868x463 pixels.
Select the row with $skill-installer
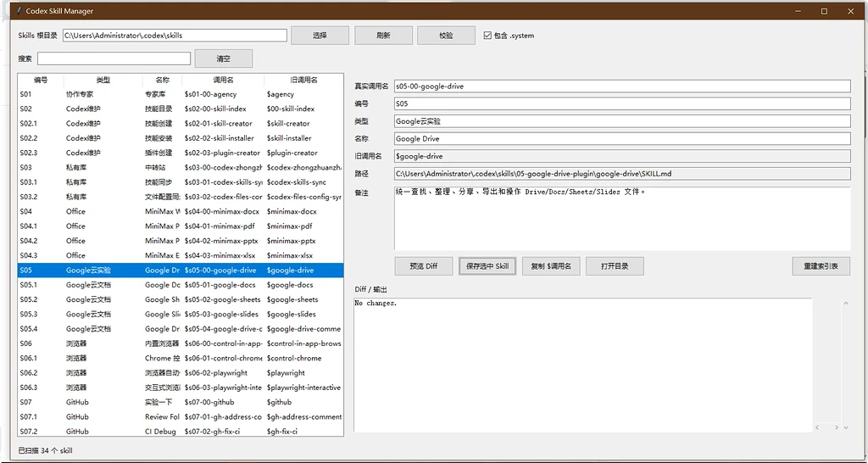(x=181, y=138)
